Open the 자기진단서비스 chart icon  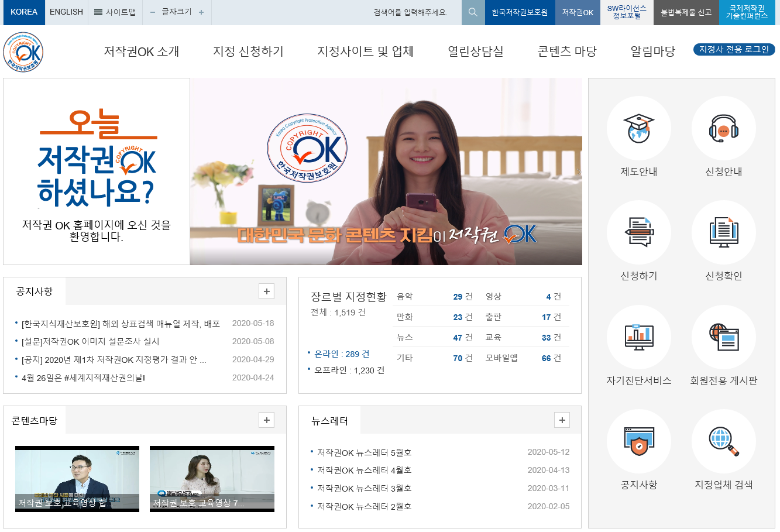(x=639, y=337)
